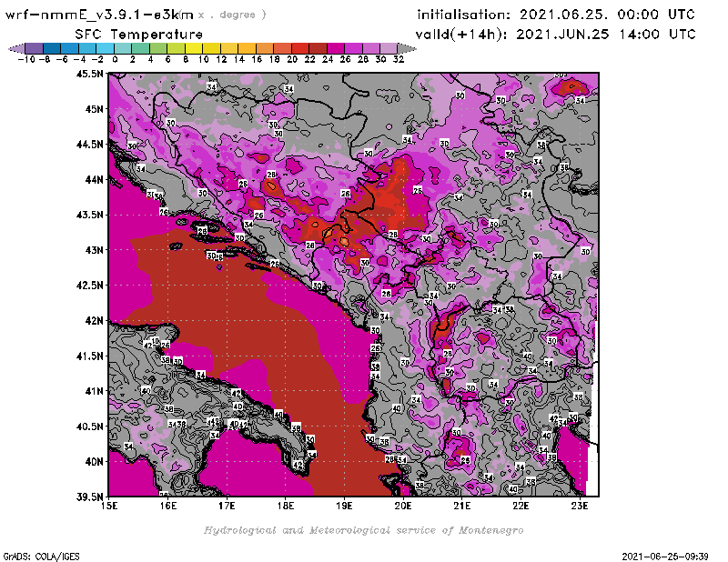This screenshot has height=562, width=728.
Task: Click the legend label "24"
Action: (328, 59)
